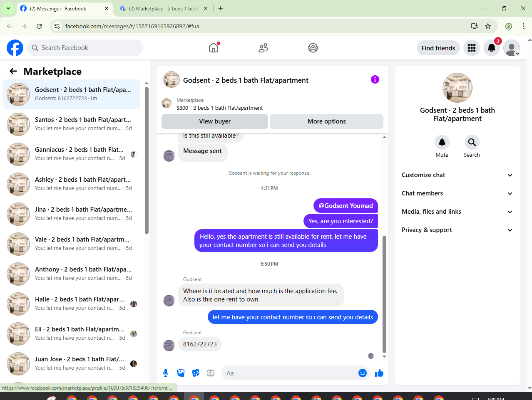Click the Yes, are you interested? message
The height and width of the screenshot is (400, 532).
341,221
